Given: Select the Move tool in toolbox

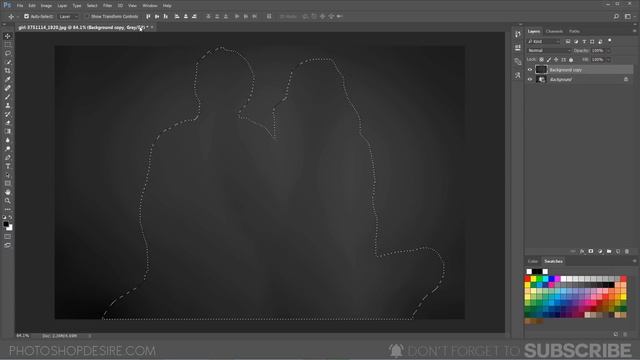Looking at the screenshot, I should click(8, 36).
